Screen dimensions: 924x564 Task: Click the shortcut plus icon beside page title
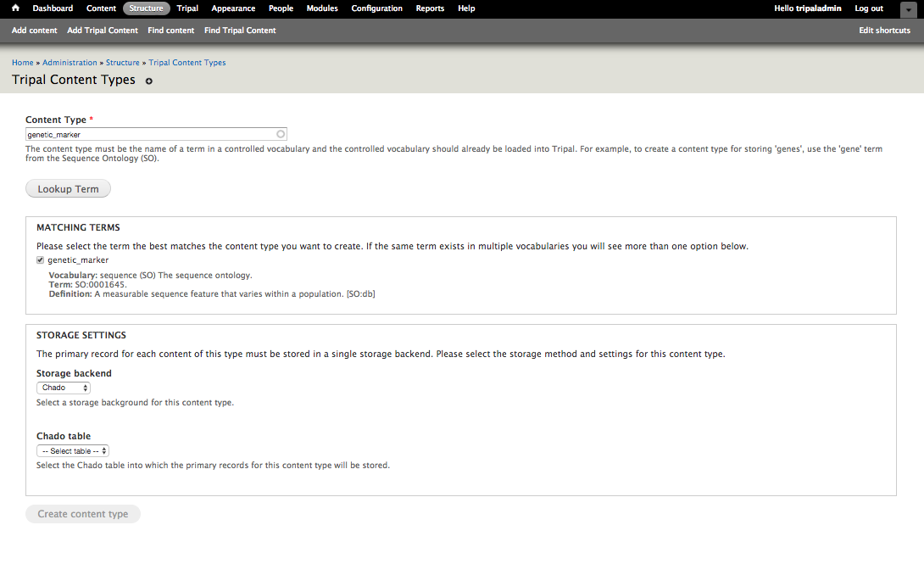click(149, 81)
